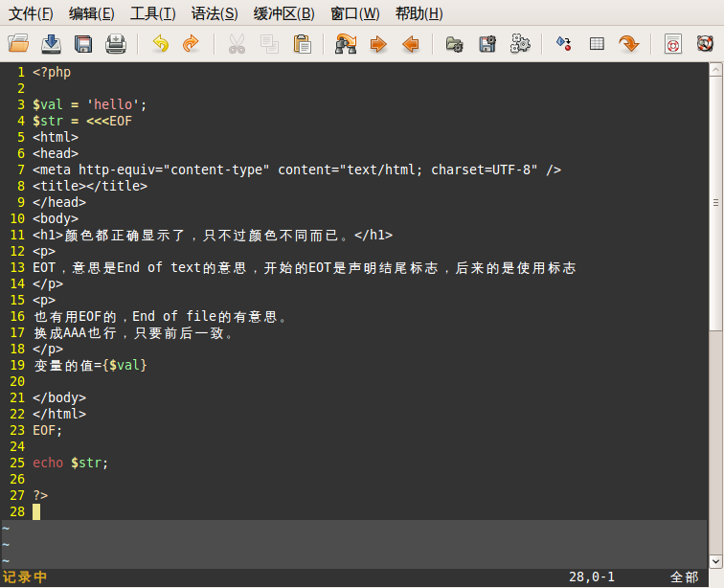Open file using the folder toolbar icon
The height and width of the screenshot is (588, 724).
(18, 44)
